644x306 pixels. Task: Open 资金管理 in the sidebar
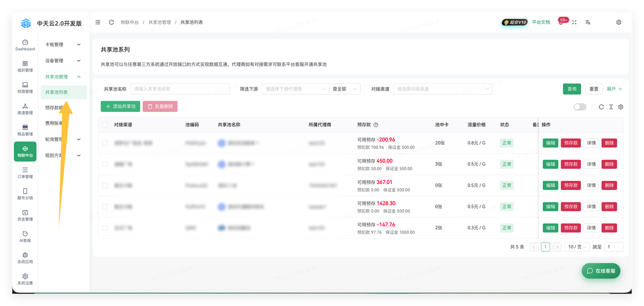click(25, 215)
